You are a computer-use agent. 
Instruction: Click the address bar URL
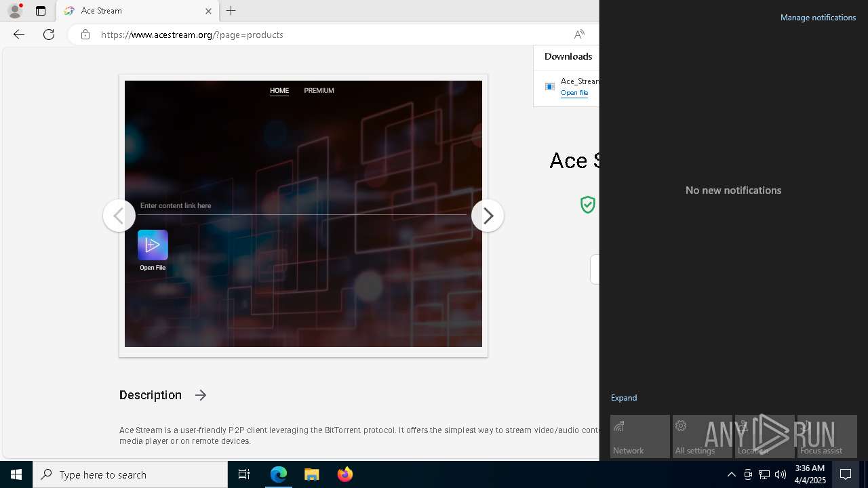tap(192, 35)
